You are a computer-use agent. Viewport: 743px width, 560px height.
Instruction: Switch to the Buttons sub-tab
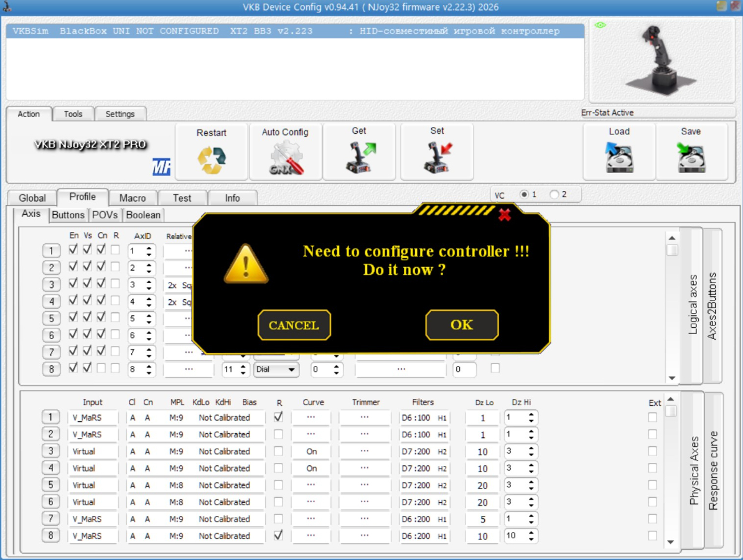(68, 215)
